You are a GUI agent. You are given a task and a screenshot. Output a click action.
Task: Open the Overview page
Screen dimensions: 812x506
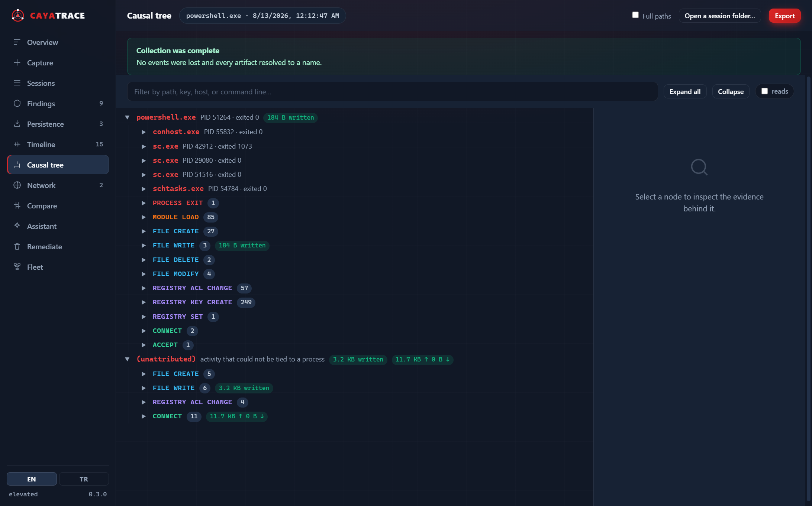point(58,42)
